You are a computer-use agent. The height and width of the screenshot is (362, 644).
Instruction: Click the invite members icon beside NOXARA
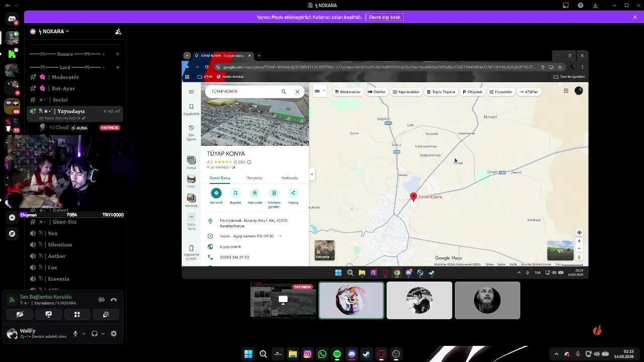(x=118, y=31)
